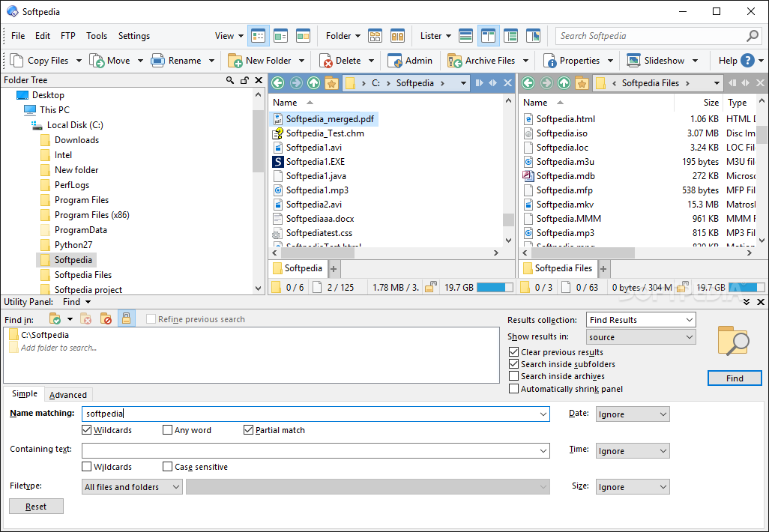Viewport: 769px width, 532px height.
Task: Toggle Search inside subfolders checkbox
Action: point(513,364)
